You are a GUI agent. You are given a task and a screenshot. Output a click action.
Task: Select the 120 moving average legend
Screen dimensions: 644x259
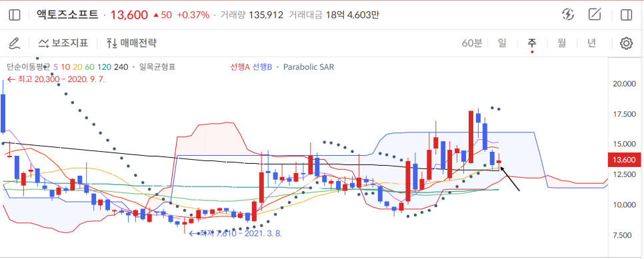[x=104, y=67]
